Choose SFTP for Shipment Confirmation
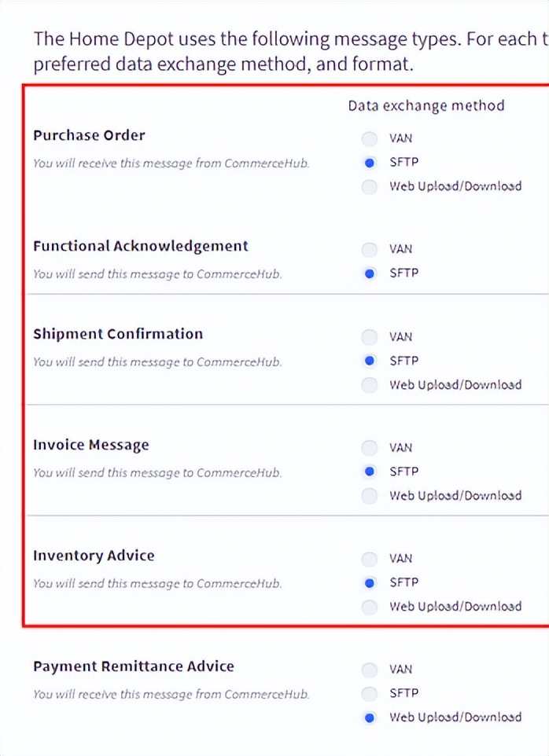549x756 pixels. (369, 361)
